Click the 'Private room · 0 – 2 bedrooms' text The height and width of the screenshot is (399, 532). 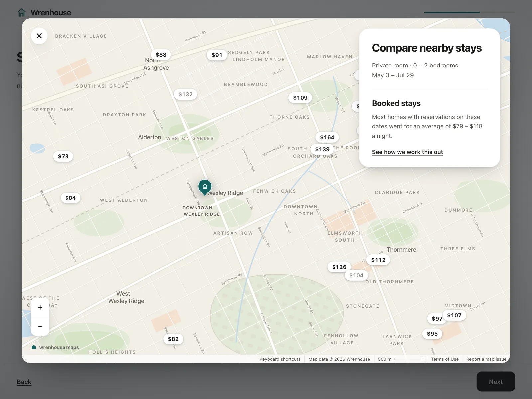pyautogui.click(x=415, y=66)
